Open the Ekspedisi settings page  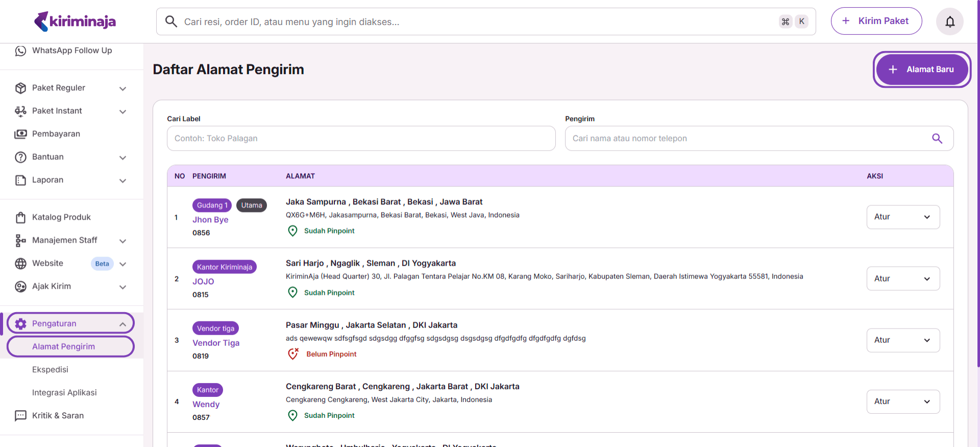pos(50,369)
